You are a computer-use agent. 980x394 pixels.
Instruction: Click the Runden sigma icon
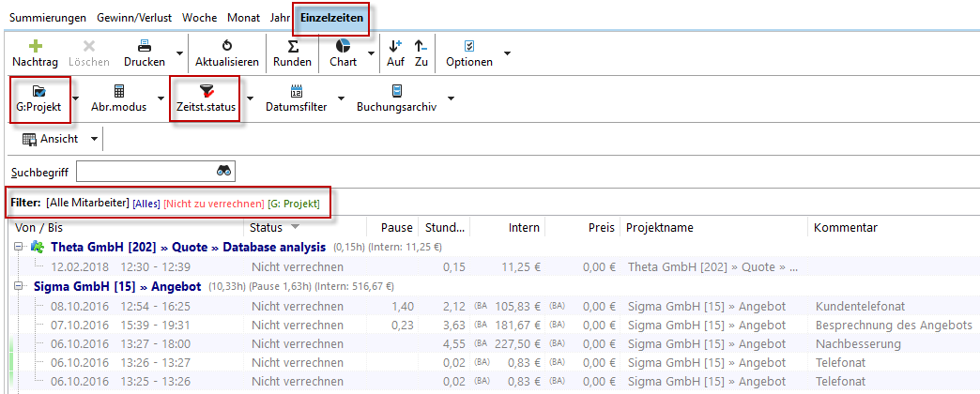coord(292,46)
